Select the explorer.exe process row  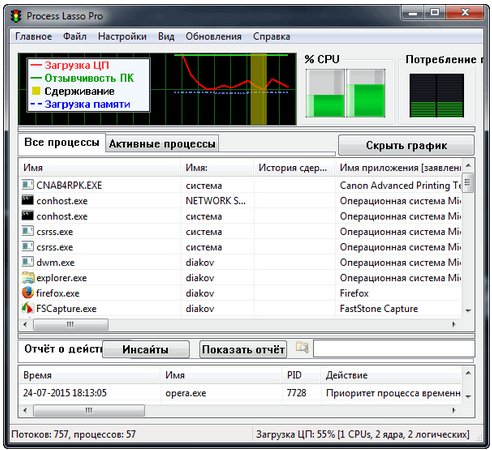(x=240, y=278)
